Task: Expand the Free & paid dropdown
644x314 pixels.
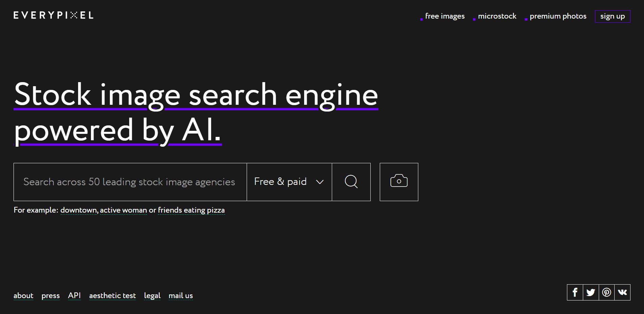Action: pos(289,182)
